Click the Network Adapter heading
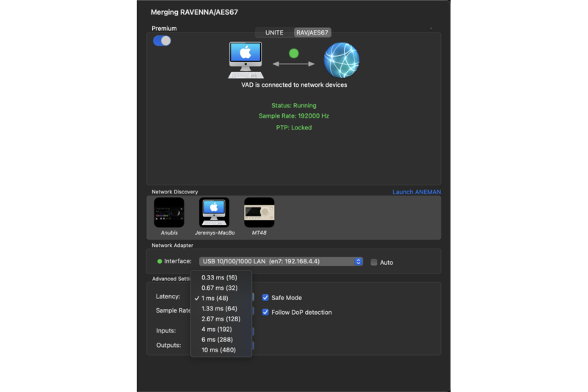588x392 pixels. coord(172,246)
